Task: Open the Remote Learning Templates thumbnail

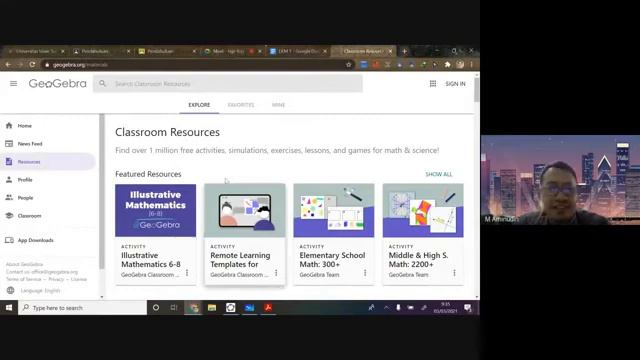Action: 244,210
